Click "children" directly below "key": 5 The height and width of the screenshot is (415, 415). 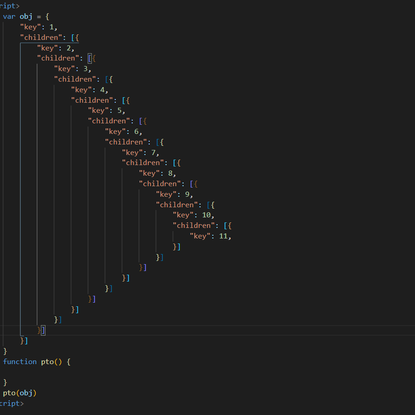click(x=109, y=121)
